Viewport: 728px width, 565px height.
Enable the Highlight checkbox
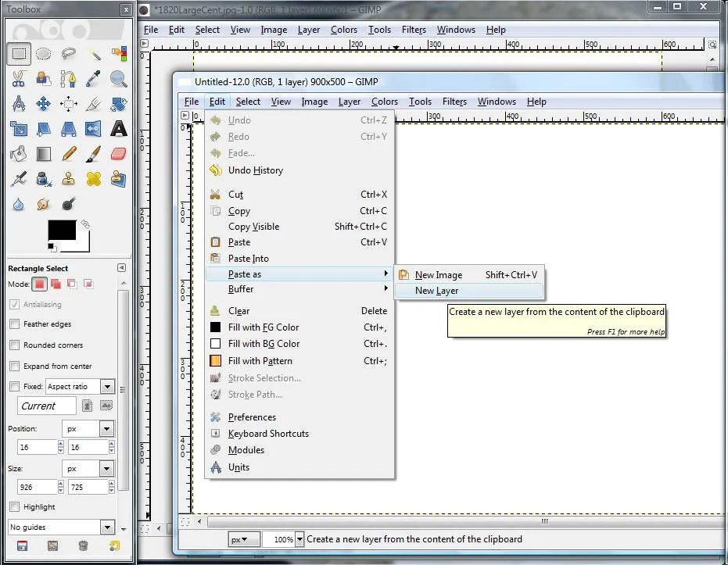14,506
